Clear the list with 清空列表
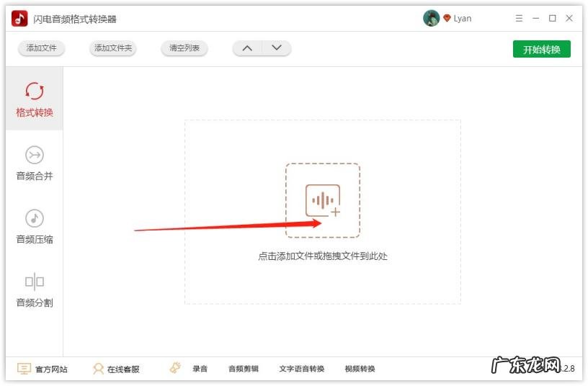588x386 pixels. pos(184,48)
